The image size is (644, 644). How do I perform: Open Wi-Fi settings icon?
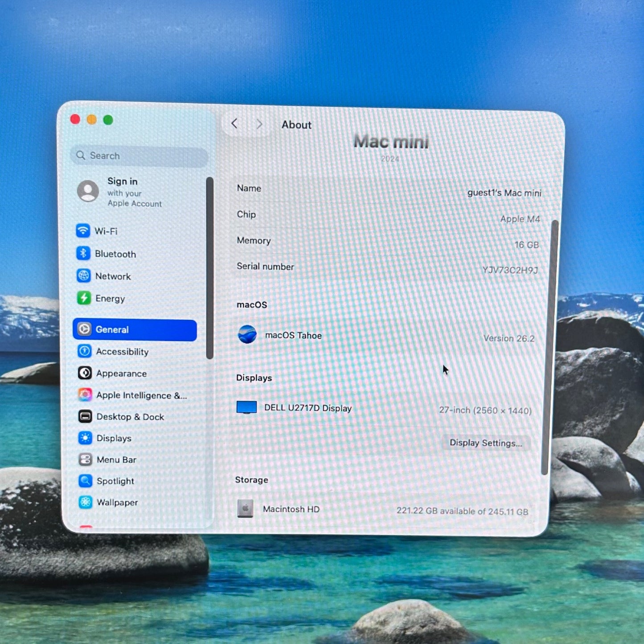[x=83, y=230]
